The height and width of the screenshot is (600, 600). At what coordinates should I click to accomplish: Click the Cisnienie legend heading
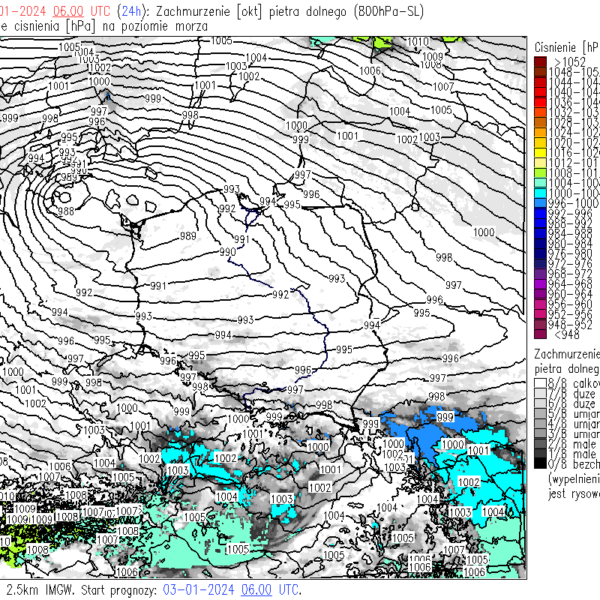tap(565, 46)
